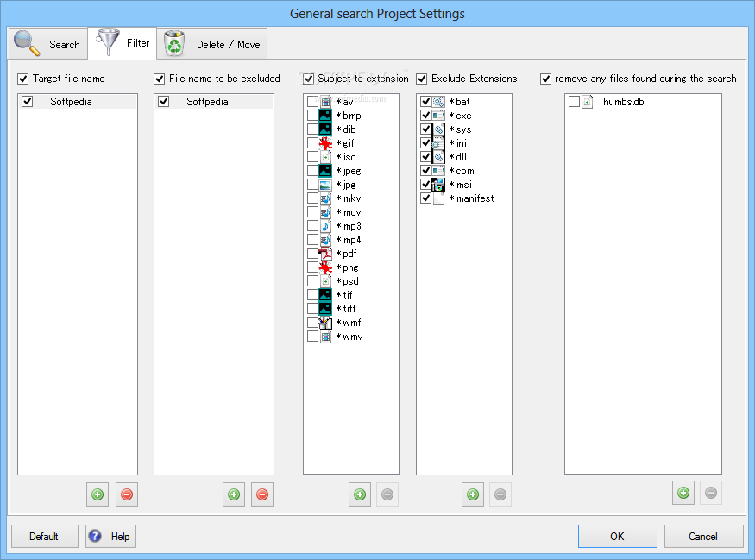
Task: Click the red remove button under Target file name
Action: tap(127, 494)
